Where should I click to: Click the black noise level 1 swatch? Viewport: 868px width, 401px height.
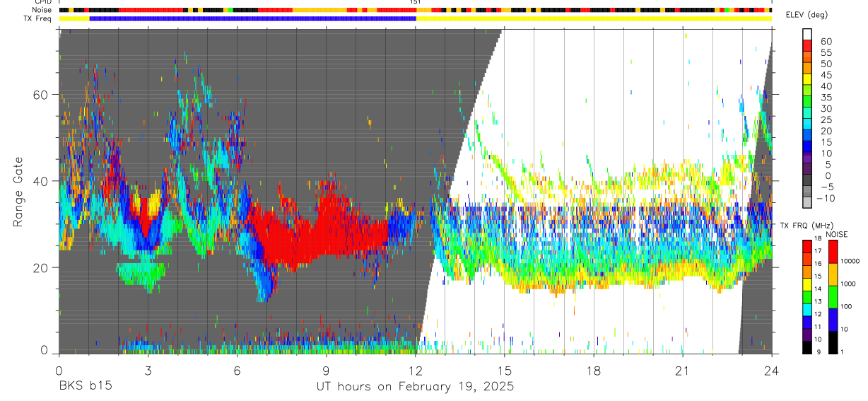point(833,342)
